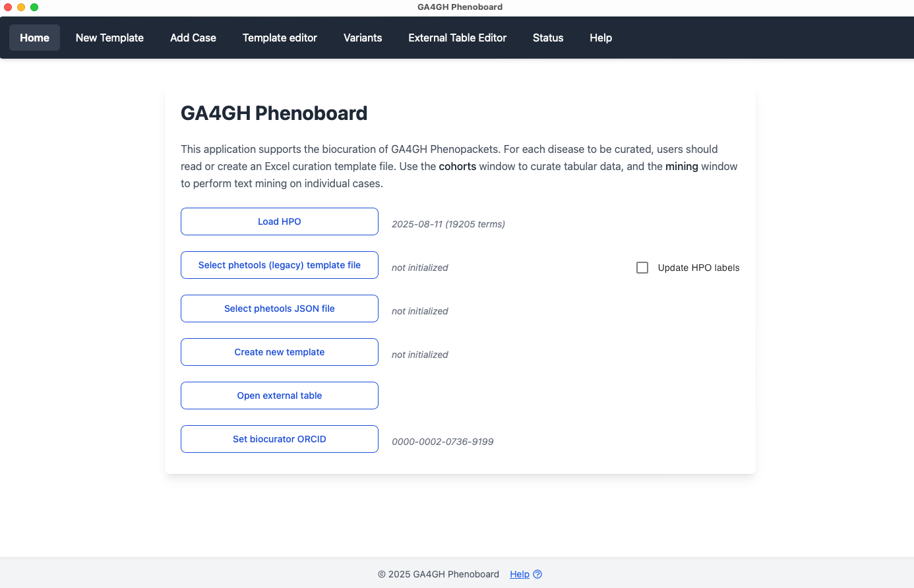
Task: Set the biocurator ORCID
Action: click(x=279, y=438)
